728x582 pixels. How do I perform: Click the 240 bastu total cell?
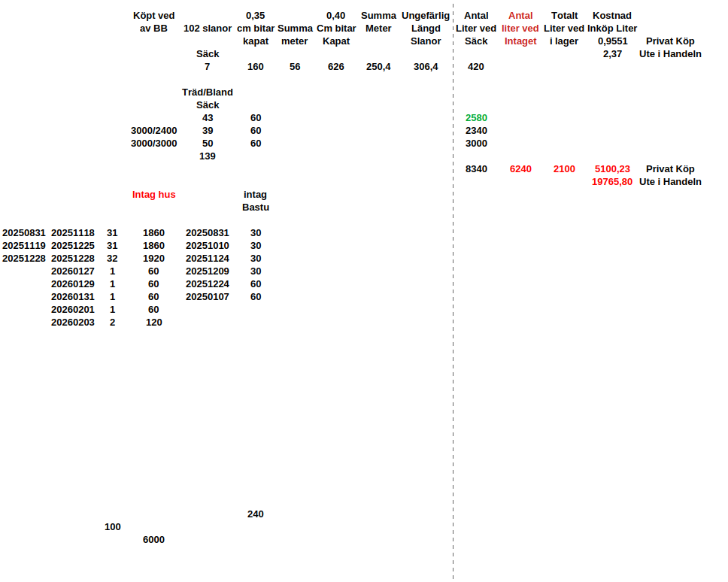click(x=256, y=514)
